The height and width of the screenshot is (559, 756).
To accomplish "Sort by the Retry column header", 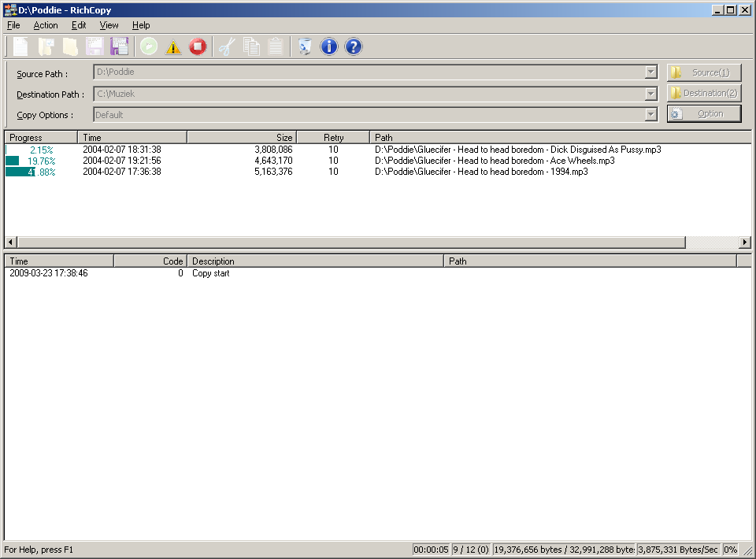I will point(333,137).
